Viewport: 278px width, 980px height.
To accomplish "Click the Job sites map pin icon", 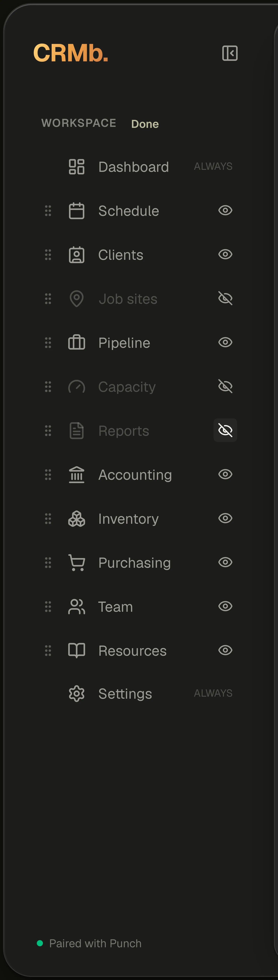I will click(x=76, y=299).
